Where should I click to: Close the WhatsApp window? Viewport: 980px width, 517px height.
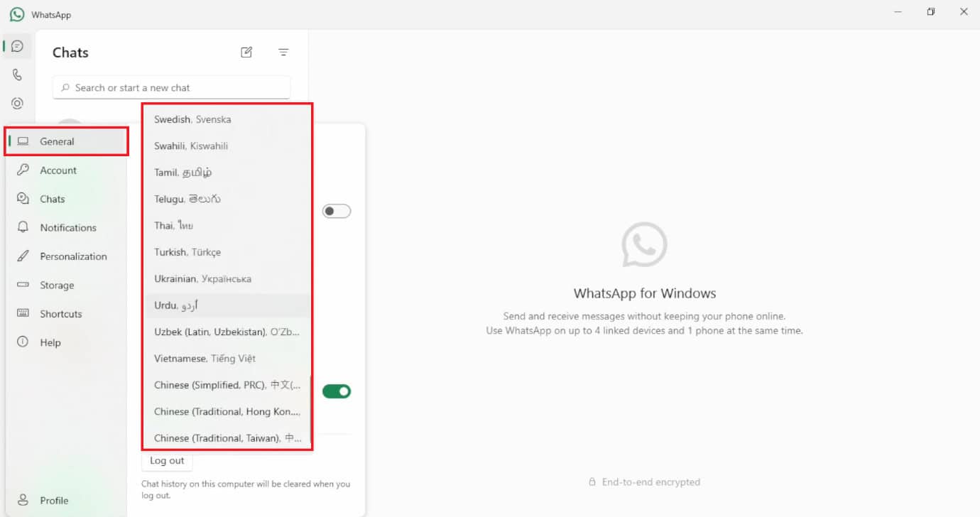point(964,12)
